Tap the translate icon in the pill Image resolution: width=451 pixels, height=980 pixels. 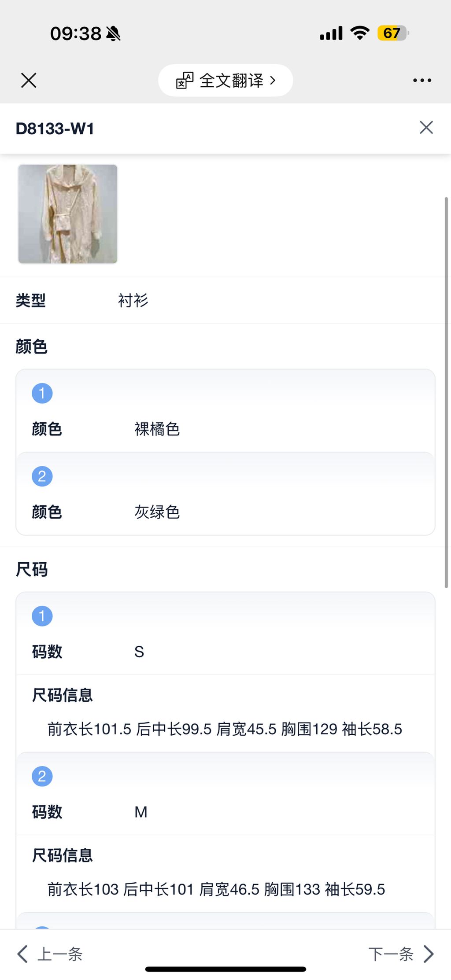[x=185, y=81]
